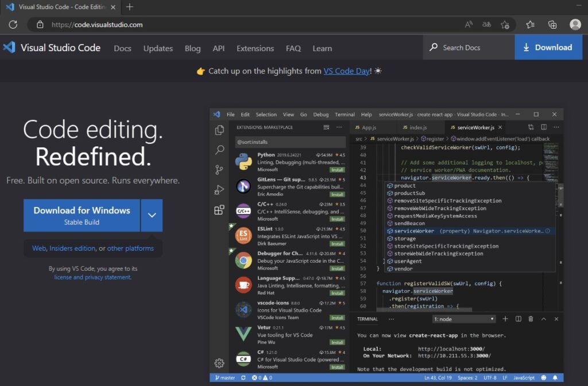This screenshot has width=588, height=386.
Task: Click the JavaScript language mode in status bar
Action: [524, 377]
